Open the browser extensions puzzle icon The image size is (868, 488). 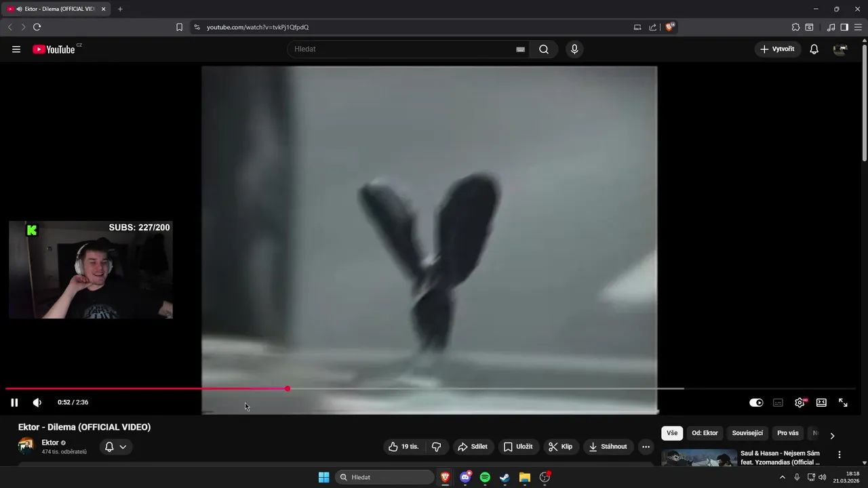(x=795, y=27)
